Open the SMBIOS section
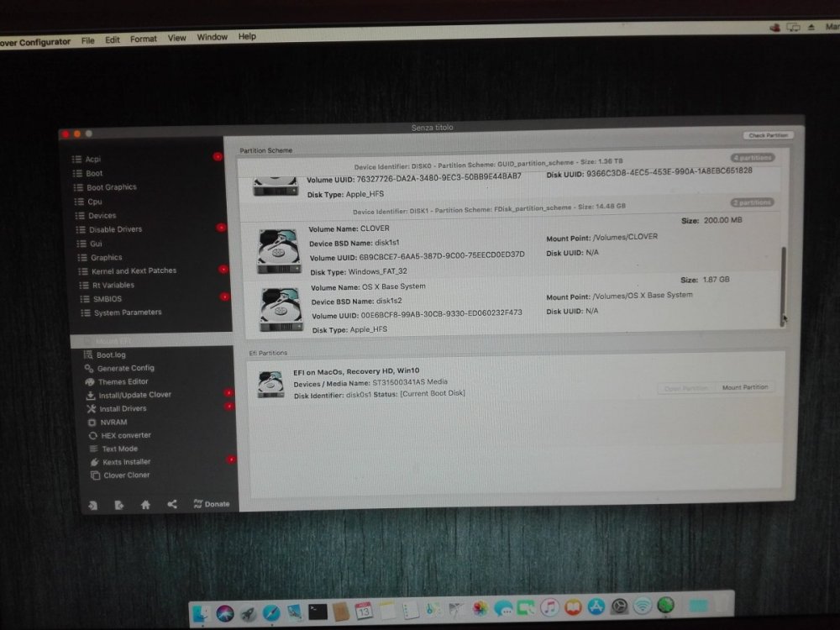 coord(108,299)
